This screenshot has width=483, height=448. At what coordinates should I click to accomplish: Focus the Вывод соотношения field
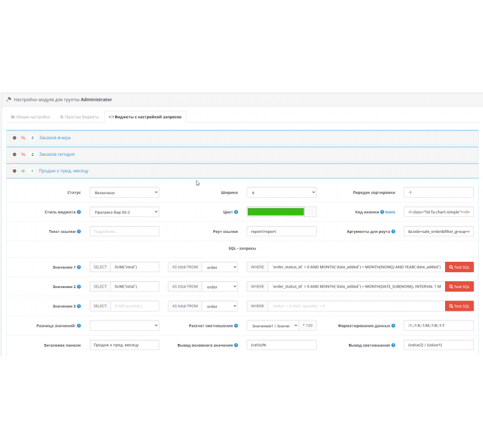click(x=439, y=345)
